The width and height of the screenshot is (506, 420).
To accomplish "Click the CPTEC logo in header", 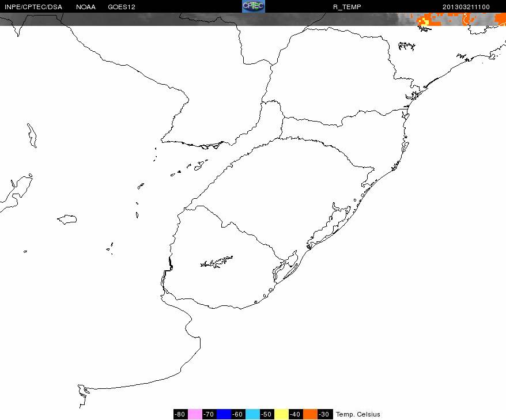I will tap(254, 6).
